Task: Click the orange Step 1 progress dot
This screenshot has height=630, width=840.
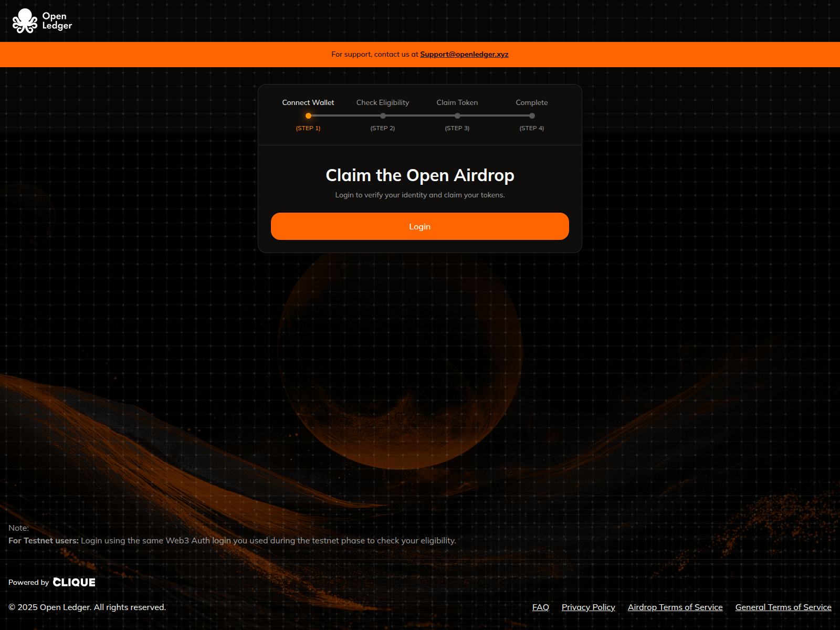Action: click(308, 115)
